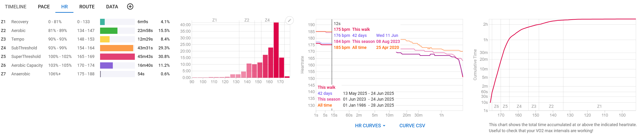The height and width of the screenshot is (137, 644).
Task: Click the Z5 SuperThreshold pink bar
Action: tap(117, 57)
